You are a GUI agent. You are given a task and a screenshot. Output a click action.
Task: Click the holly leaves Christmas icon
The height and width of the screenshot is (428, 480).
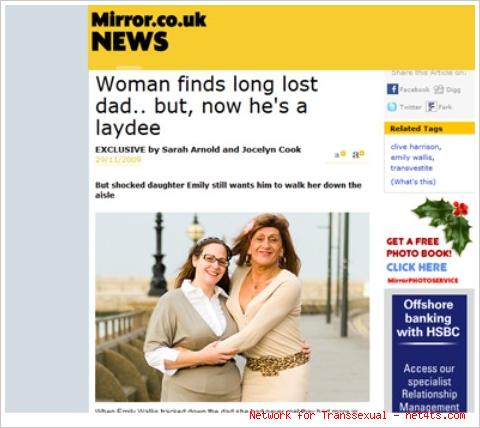[x=443, y=223]
